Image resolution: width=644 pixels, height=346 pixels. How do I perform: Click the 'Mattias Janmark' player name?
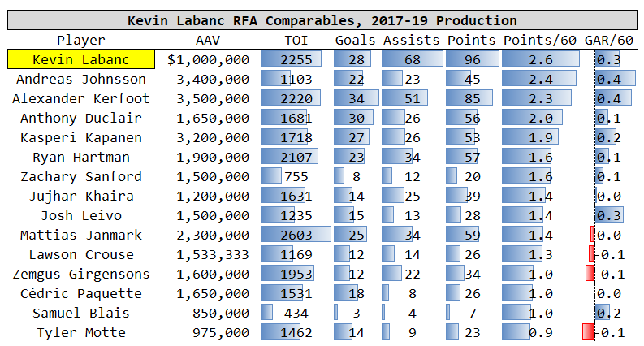pyautogui.click(x=81, y=235)
